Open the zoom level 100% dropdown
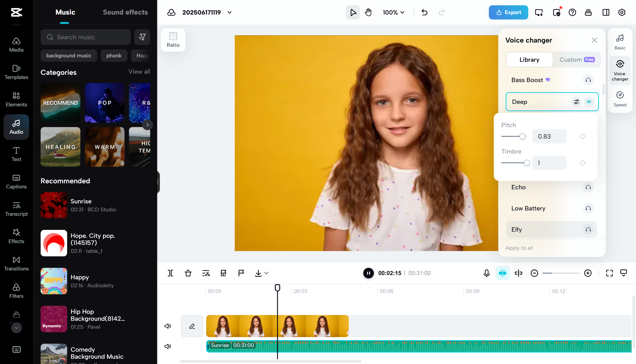Viewport: 636px width, 364px height. point(393,12)
